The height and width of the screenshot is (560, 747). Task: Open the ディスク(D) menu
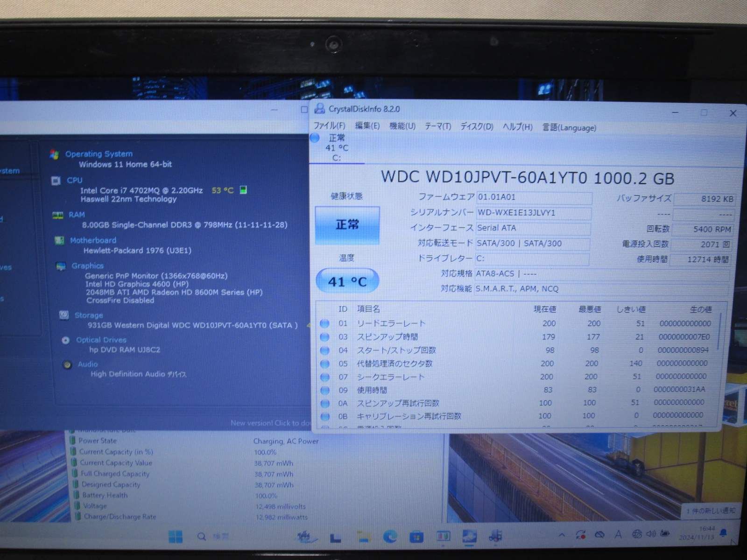(477, 126)
